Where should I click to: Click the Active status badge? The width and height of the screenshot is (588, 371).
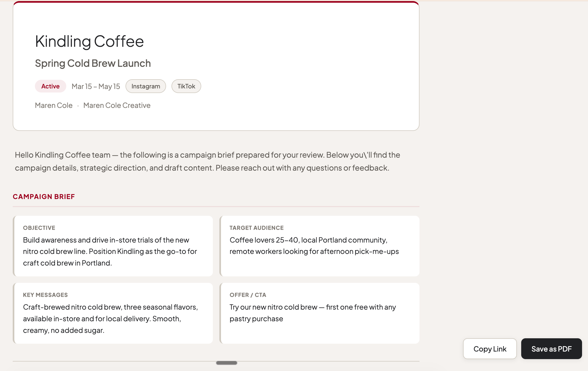click(50, 86)
